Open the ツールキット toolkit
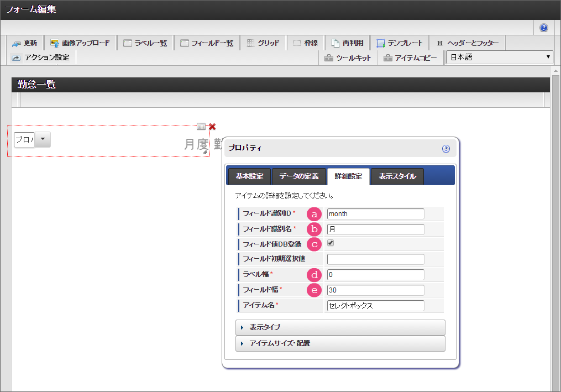The width and height of the screenshot is (561, 392). point(348,58)
